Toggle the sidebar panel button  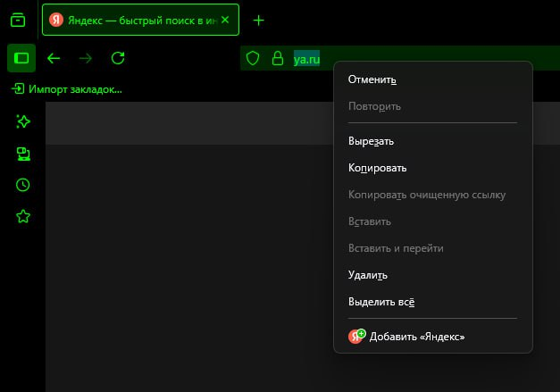click(21, 58)
